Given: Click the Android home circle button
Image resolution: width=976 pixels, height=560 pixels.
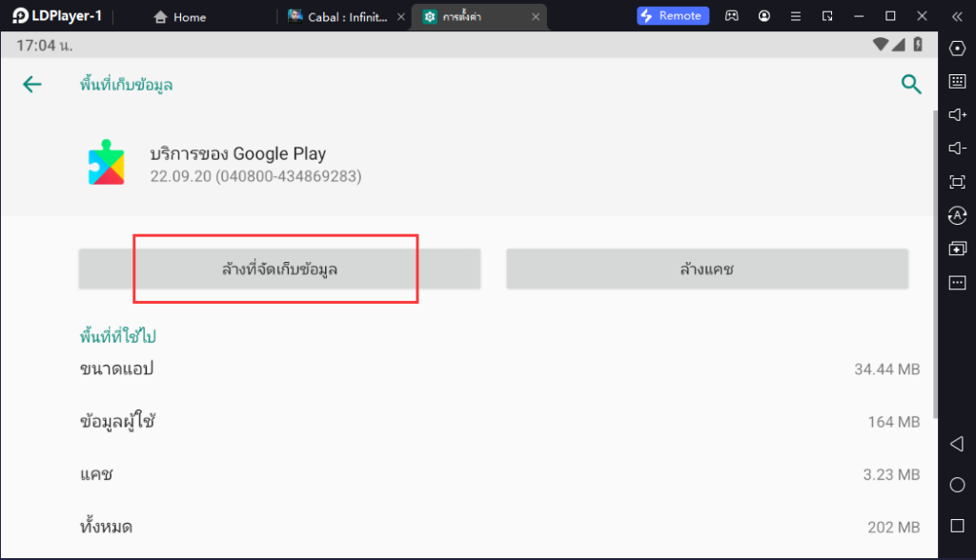Looking at the screenshot, I should pyautogui.click(x=957, y=485).
